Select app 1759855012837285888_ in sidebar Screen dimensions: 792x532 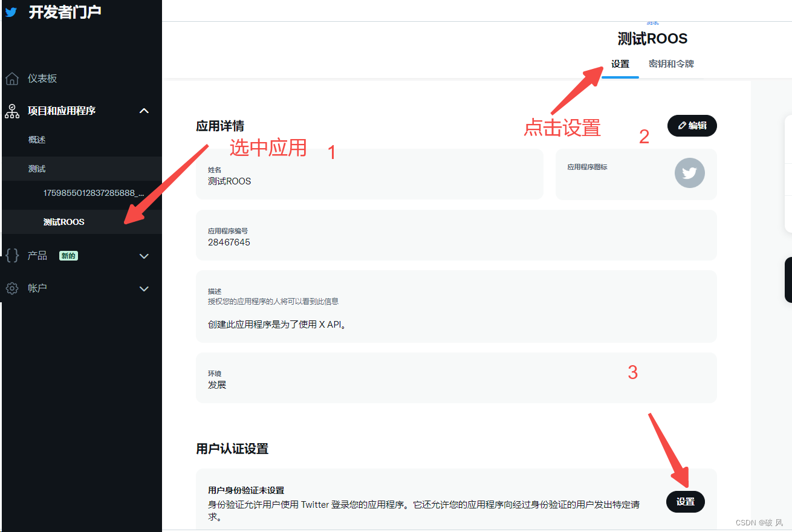coord(94,193)
